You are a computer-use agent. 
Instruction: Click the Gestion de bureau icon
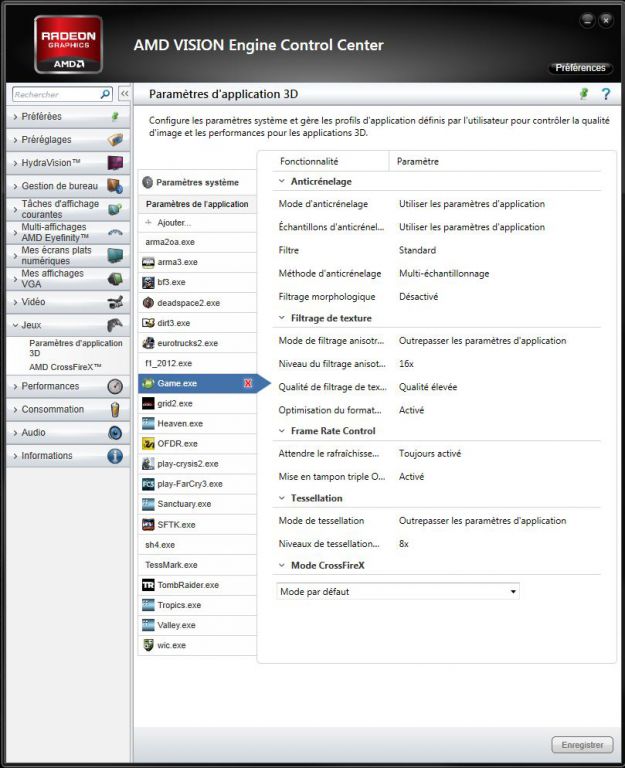[115, 186]
